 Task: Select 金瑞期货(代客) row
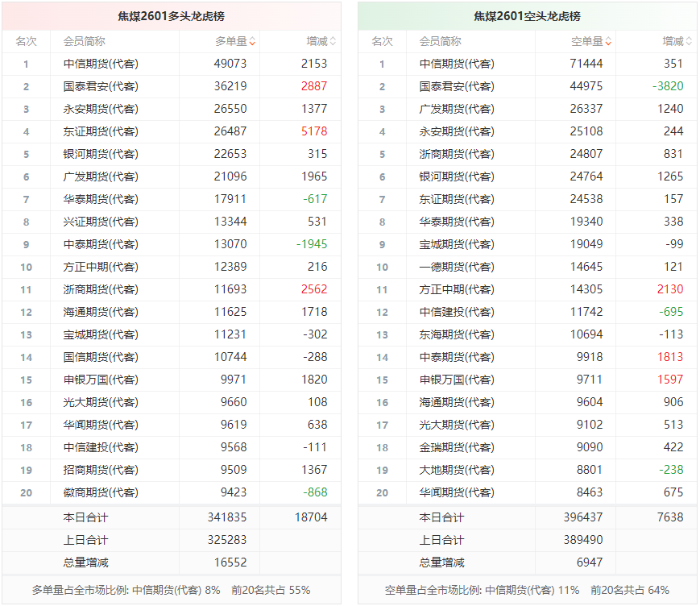pos(528,447)
